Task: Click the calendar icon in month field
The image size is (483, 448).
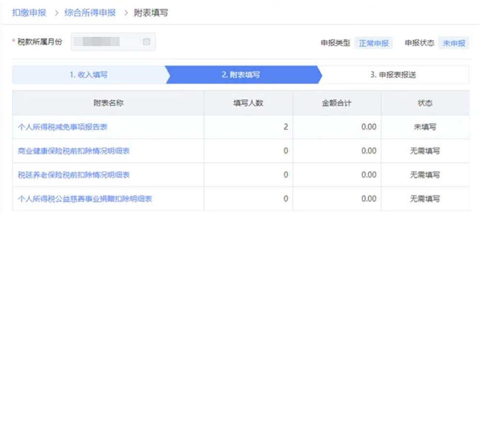Action: click(146, 42)
